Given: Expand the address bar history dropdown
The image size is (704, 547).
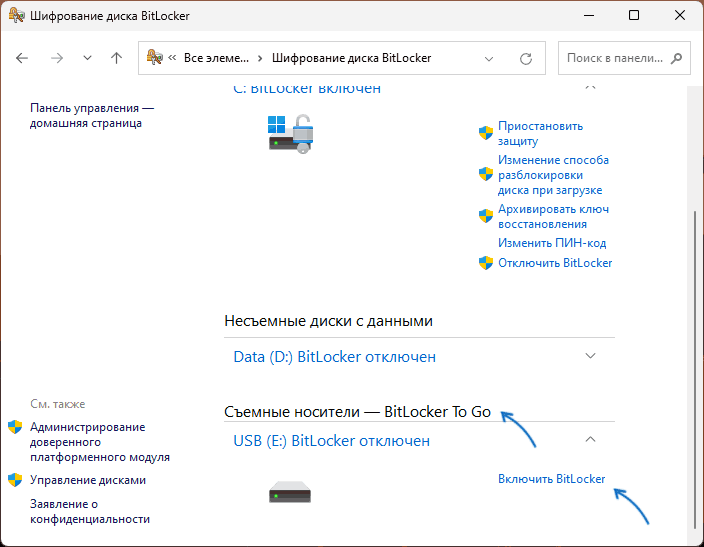Looking at the screenshot, I should pos(489,58).
